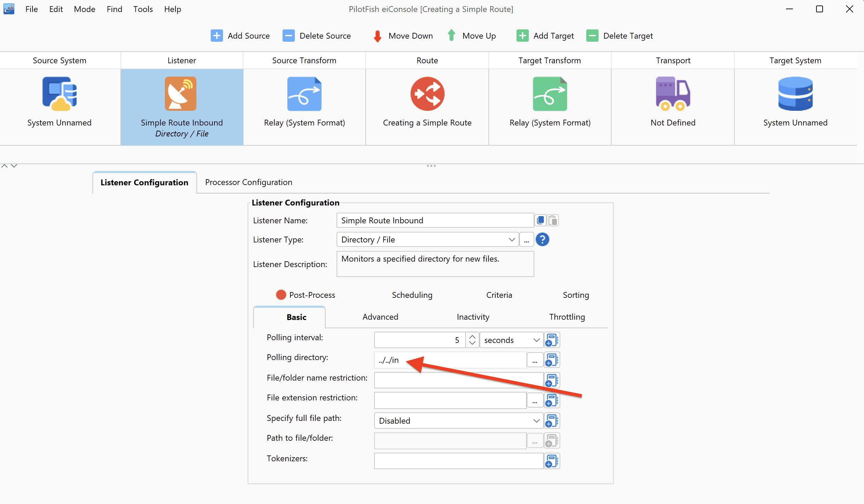Click the red Route icon

click(x=427, y=94)
